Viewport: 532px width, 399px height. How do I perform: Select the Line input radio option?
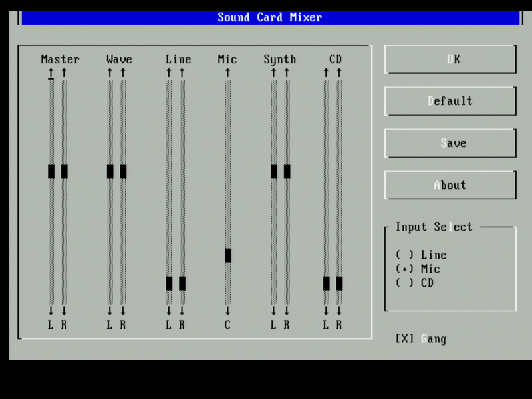pos(404,255)
